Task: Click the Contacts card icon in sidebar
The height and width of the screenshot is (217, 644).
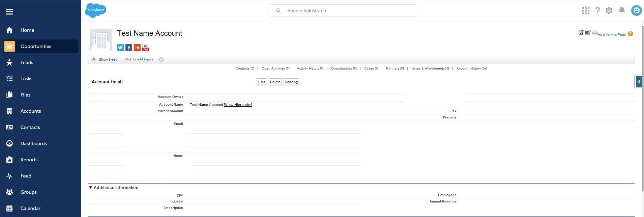Action: [x=9, y=127]
